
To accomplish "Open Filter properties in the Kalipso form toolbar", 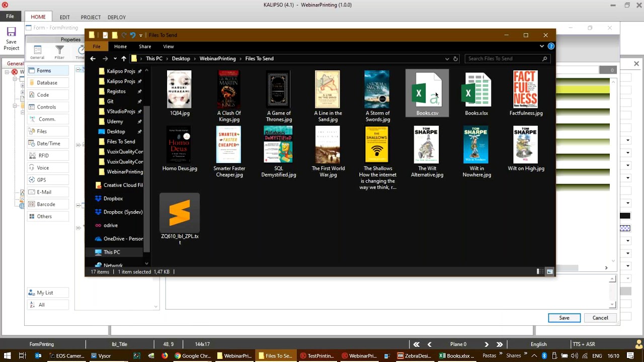I will point(59,52).
